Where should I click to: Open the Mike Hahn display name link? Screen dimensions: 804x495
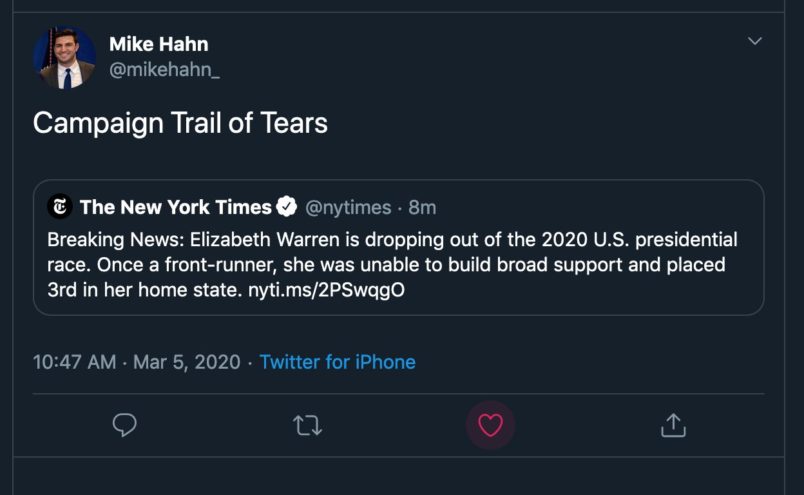(158, 44)
